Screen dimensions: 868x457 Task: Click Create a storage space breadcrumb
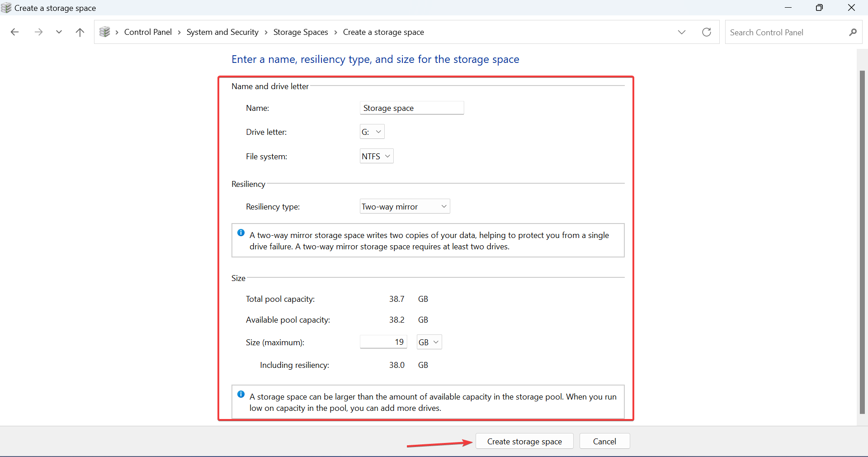tap(383, 32)
